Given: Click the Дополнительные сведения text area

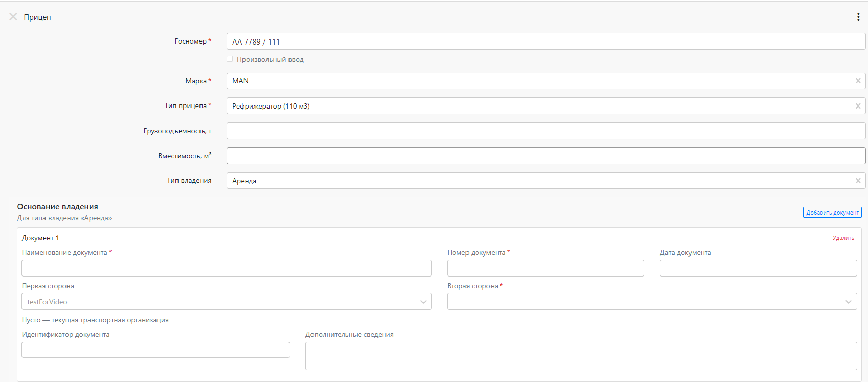Looking at the screenshot, I should [x=581, y=356].
